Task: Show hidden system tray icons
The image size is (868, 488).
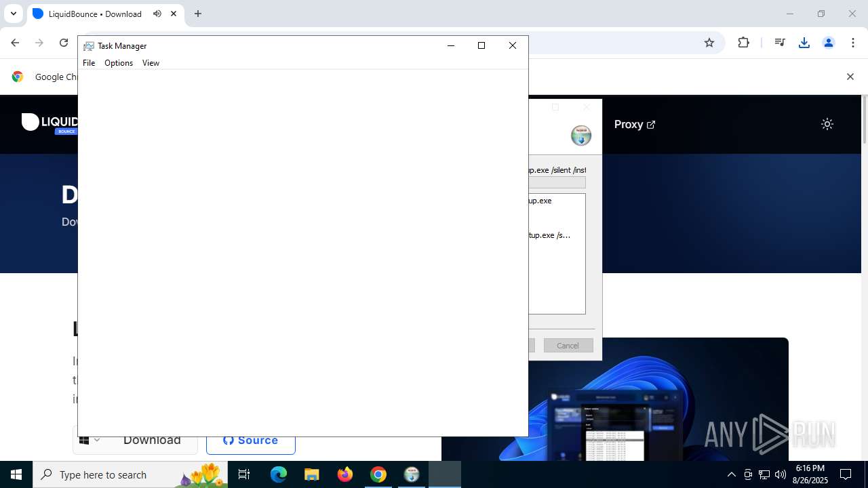Action: [731, 474]
